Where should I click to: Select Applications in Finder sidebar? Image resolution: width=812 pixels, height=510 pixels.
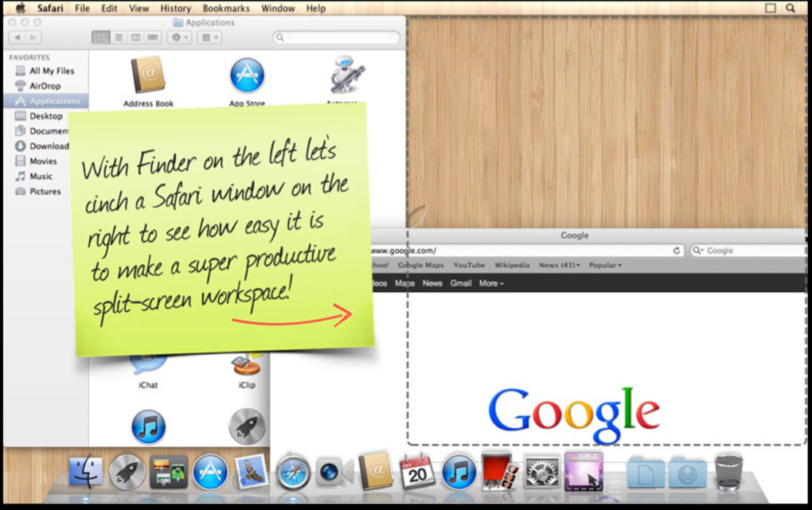(x=45, y=101)
